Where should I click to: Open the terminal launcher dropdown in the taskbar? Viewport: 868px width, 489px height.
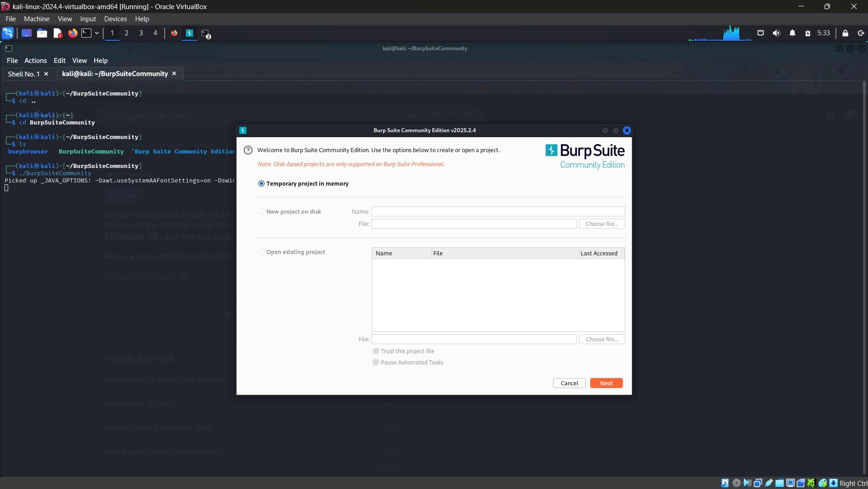tap(96, 33)
